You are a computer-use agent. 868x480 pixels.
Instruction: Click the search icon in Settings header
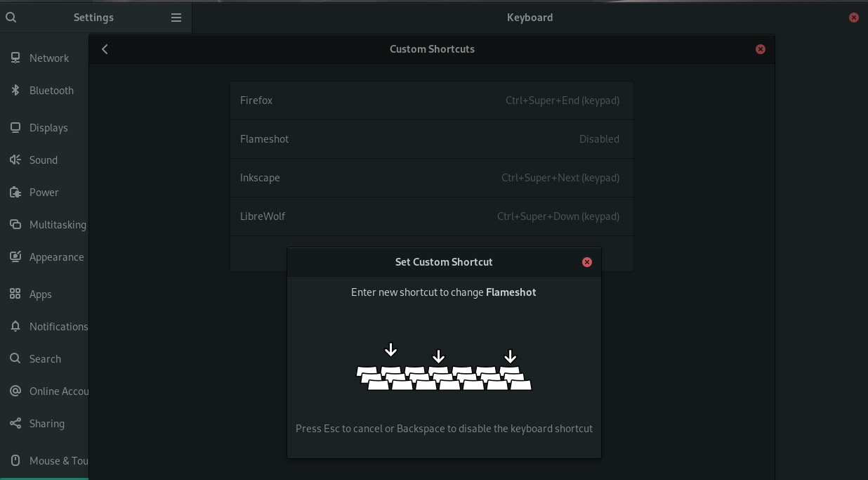click(11, 18)
